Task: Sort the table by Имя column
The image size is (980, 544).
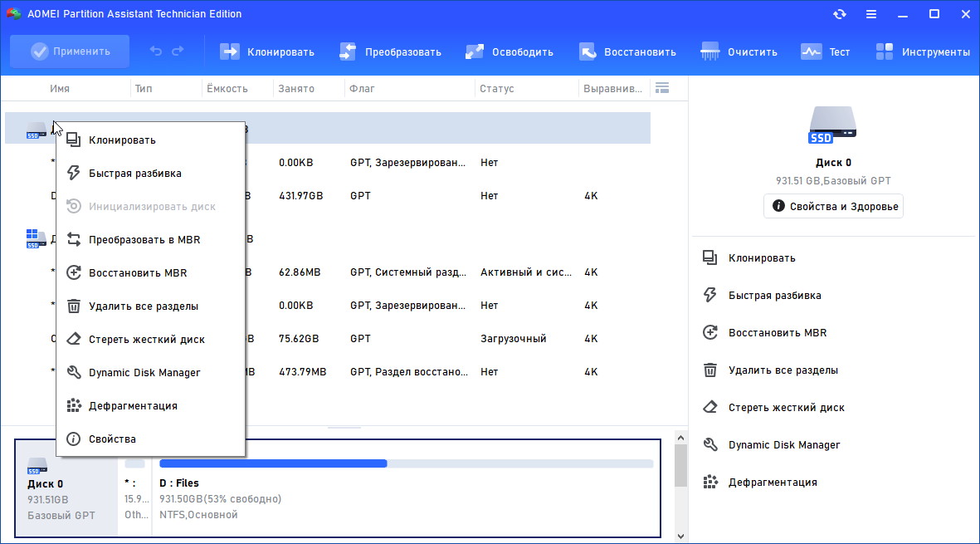Action: click(x=60, y=89)
